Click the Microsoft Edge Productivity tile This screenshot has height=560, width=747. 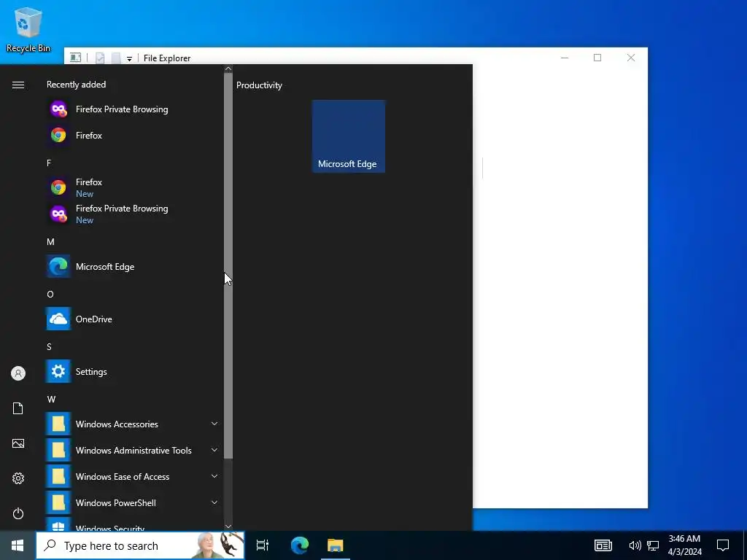tap(348, 136)
